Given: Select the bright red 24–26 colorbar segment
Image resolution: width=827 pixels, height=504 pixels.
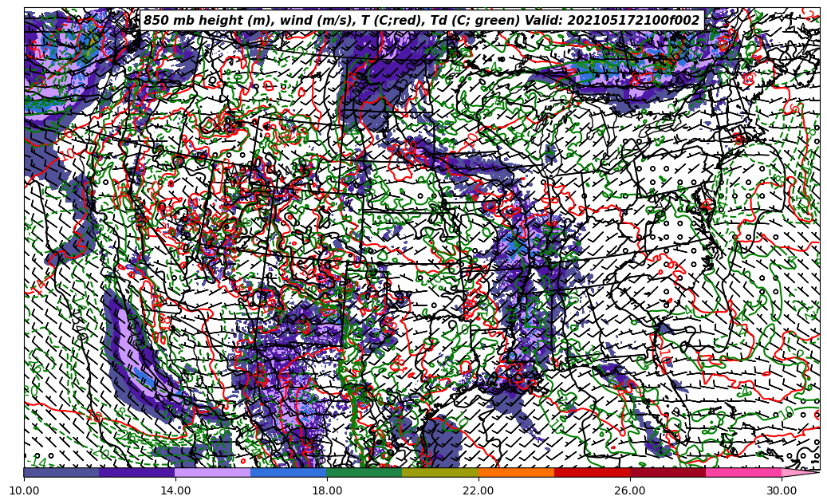Looking at the screenshot, I should click(592, 473).
